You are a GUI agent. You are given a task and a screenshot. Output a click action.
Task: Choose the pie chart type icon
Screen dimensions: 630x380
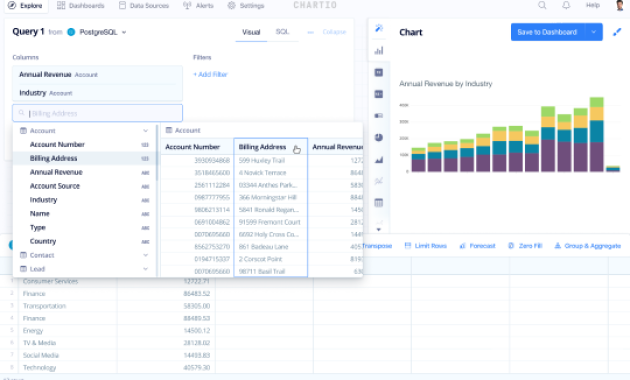pos(379,137)
